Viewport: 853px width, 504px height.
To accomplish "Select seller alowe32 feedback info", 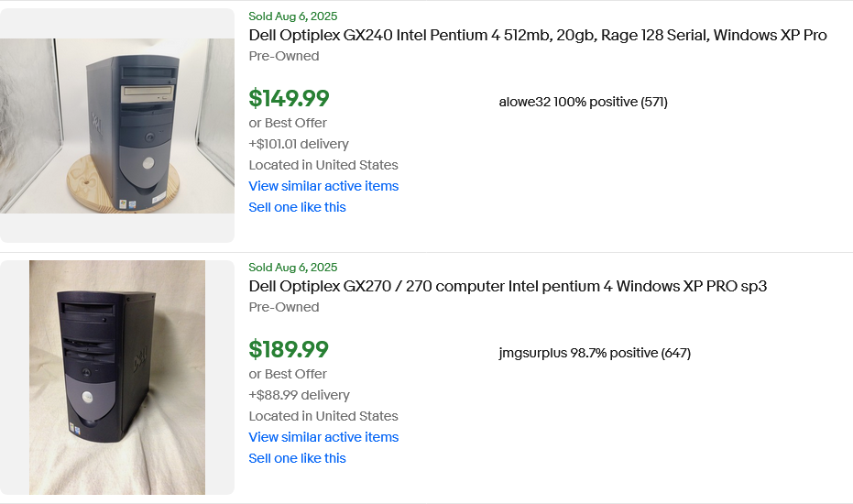I will tap(583, 102).
